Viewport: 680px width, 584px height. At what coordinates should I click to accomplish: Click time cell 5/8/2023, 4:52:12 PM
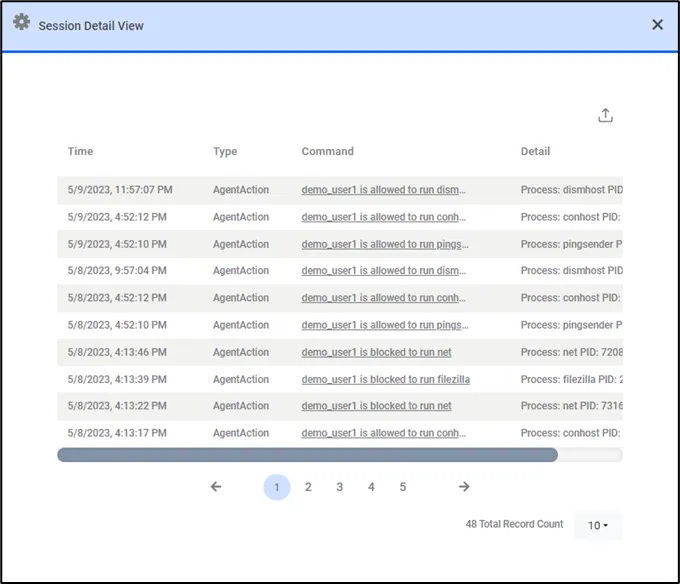(117, 298)
